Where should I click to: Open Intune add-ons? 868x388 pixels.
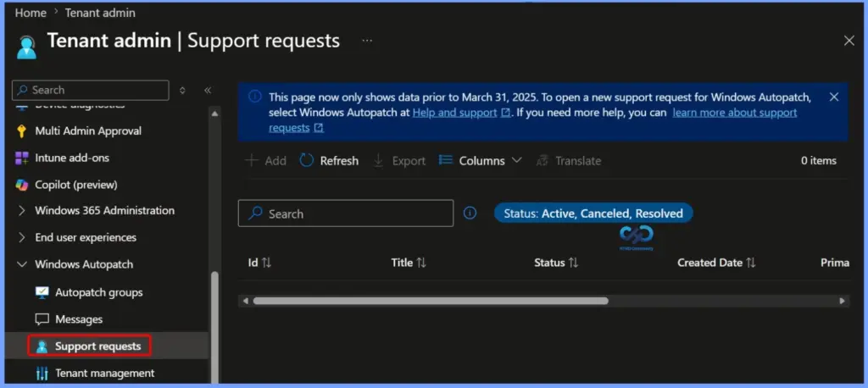(72, 158)
